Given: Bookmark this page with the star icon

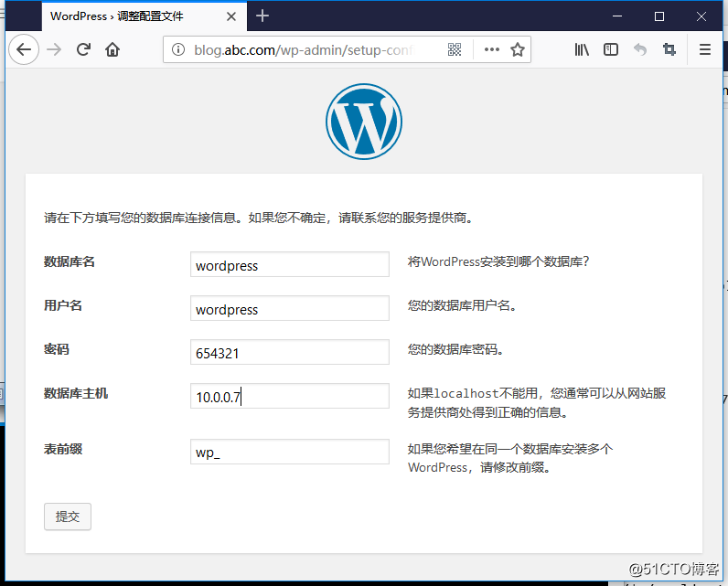Looking at the screenshot, I should pos(518,49).
